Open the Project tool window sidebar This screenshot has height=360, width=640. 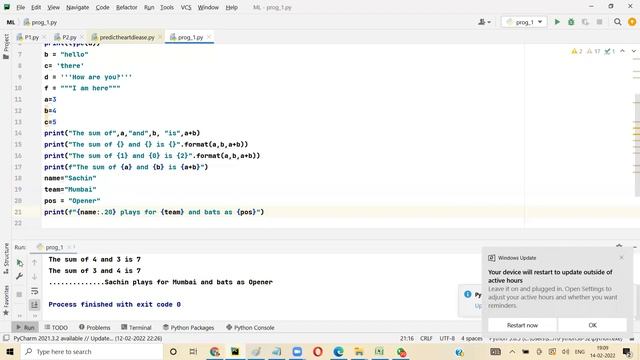click(x=6, y=47)
